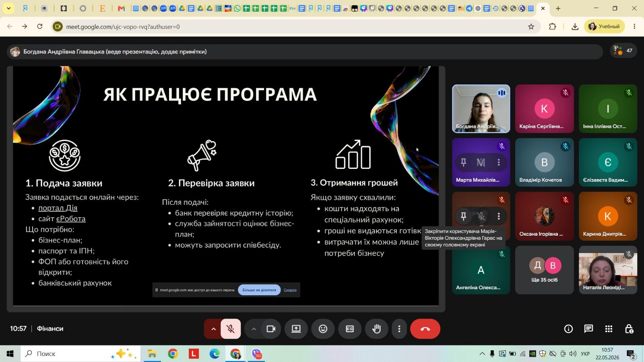Viewport: 644px width, 362px height.
Task: Leave the call with red hang-up button
Action: click(x=425, y=329)
